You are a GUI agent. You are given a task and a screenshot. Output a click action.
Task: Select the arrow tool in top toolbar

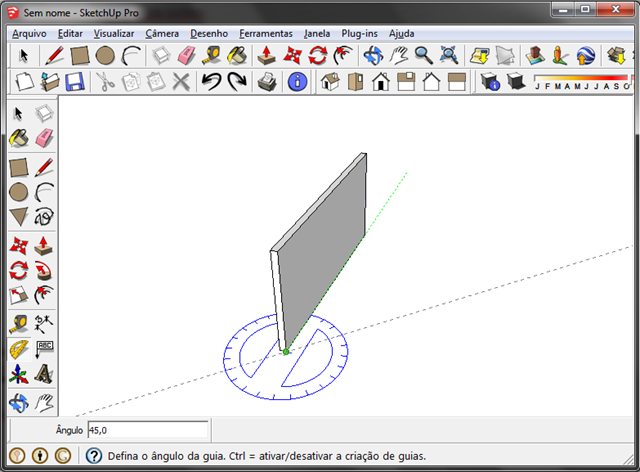pyautogui.click(x=24, y=56)
